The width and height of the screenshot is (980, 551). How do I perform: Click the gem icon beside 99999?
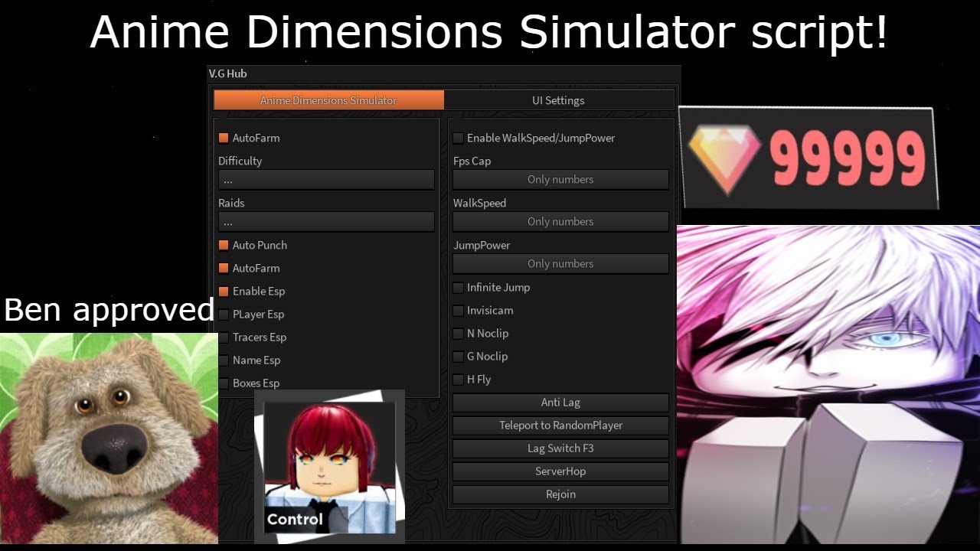pyautogui.click(x=724, y=159)
